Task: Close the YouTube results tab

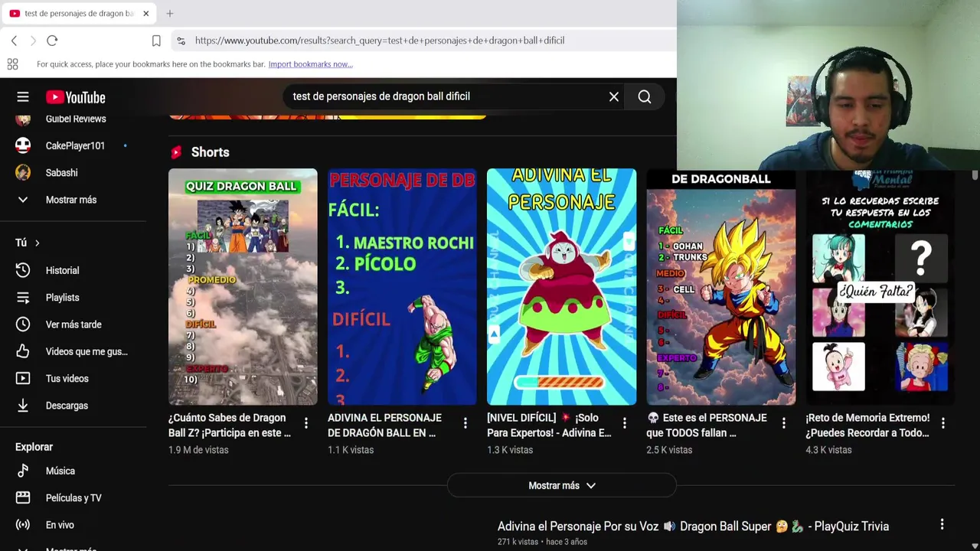Action: click(145, 13)
